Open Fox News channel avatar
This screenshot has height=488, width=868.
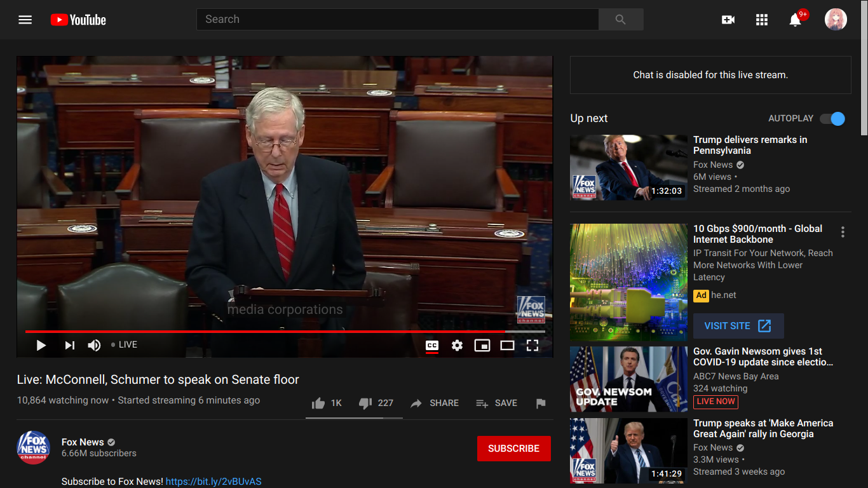tap(34, 447)
